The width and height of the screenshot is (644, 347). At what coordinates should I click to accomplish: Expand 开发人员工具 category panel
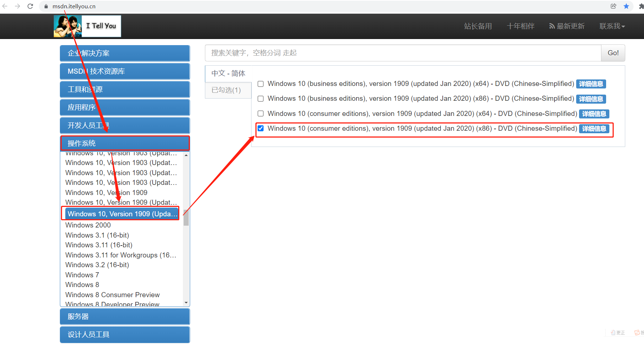pos(125,125)
